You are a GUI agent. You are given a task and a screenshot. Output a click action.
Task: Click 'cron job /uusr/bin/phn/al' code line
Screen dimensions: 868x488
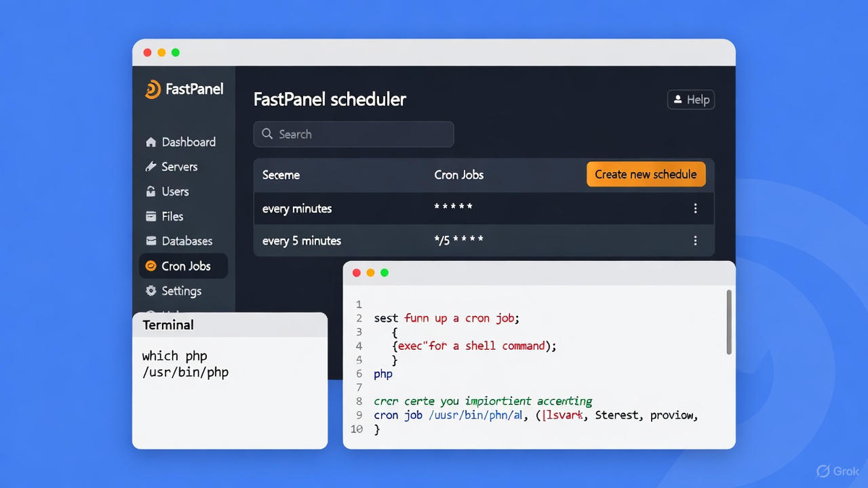[536, 416]
